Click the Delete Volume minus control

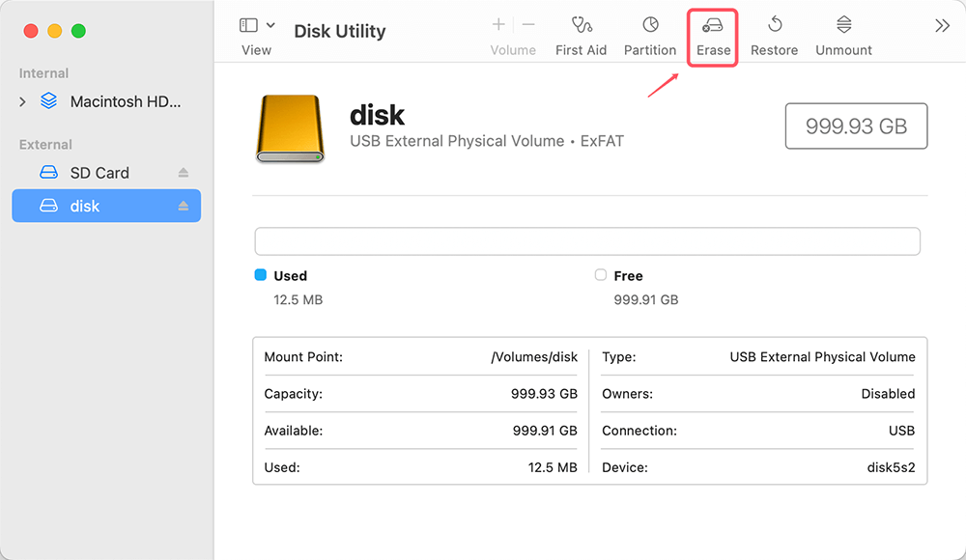pyautogui.click(x=527, y=24)
